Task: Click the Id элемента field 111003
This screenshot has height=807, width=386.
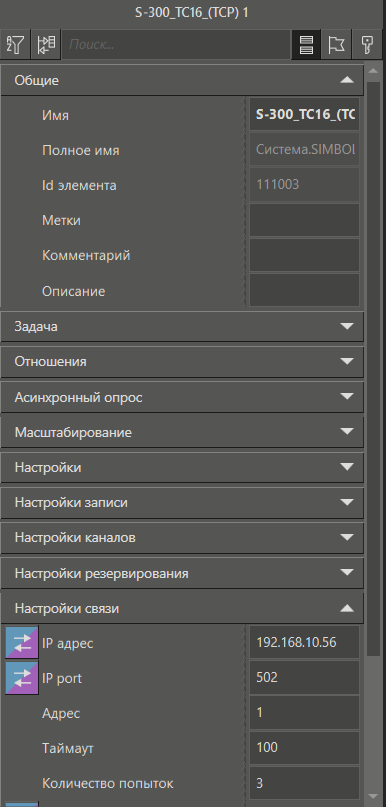Action: coord(304,184)
